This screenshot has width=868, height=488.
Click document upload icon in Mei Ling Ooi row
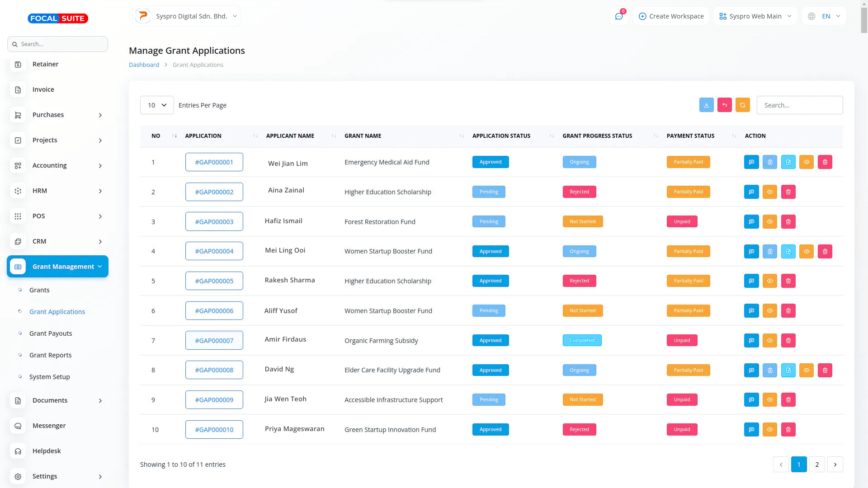788,252
